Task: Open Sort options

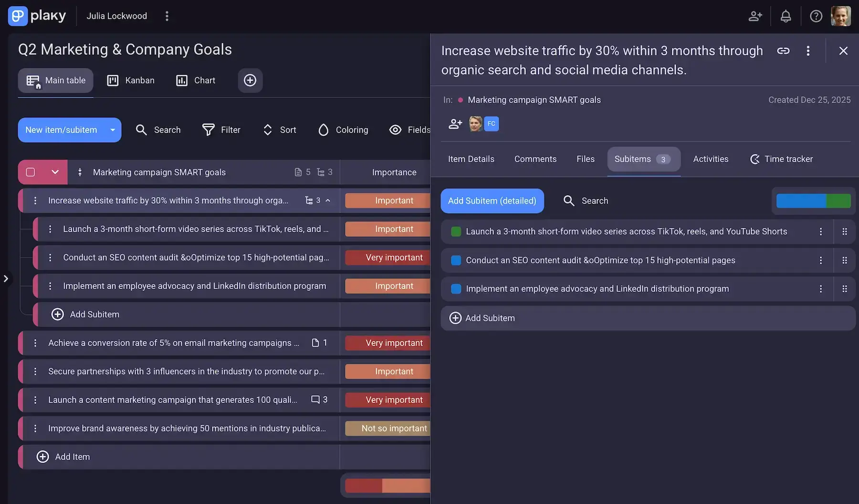Action: (x=280, y=130)
